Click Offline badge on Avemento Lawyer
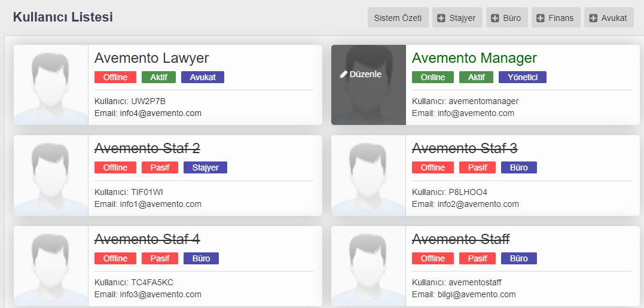 pyautogui.click(x=115, y=77)
